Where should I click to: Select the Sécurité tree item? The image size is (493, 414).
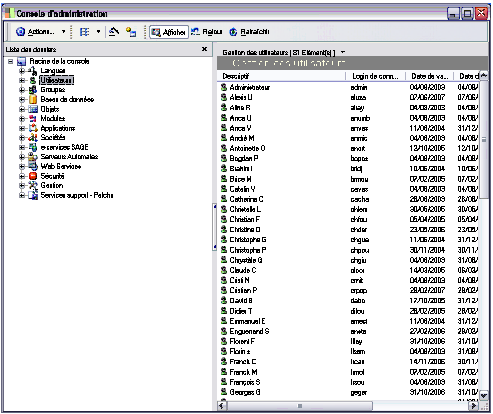pos(52,176)
